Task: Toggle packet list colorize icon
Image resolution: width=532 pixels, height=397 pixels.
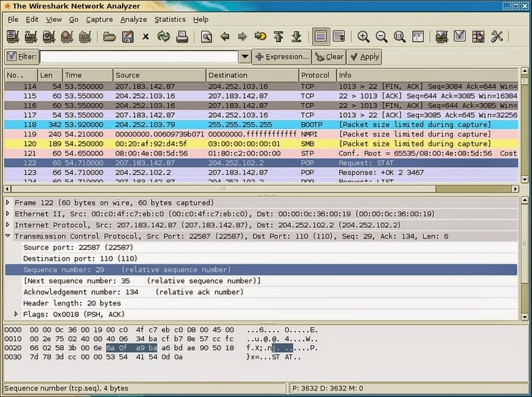Action: pyautogui.click(x=321, y=36)
